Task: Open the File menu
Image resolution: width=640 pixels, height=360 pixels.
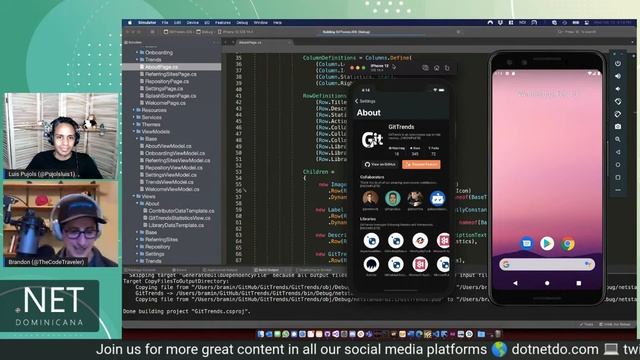Action: pos(165,23)
